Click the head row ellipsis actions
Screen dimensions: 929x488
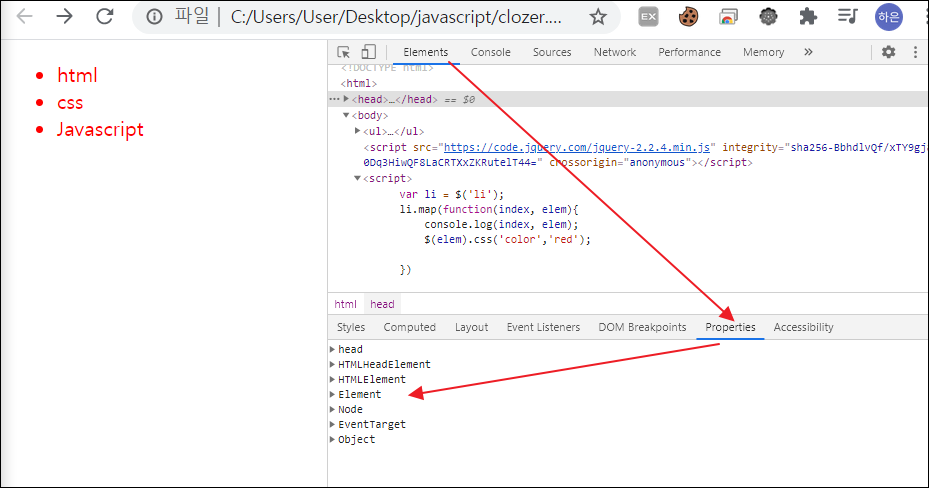tap(335, 99)
